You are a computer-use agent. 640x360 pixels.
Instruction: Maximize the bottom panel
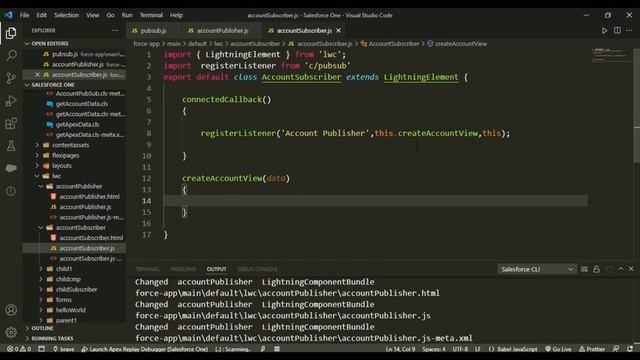621,269
